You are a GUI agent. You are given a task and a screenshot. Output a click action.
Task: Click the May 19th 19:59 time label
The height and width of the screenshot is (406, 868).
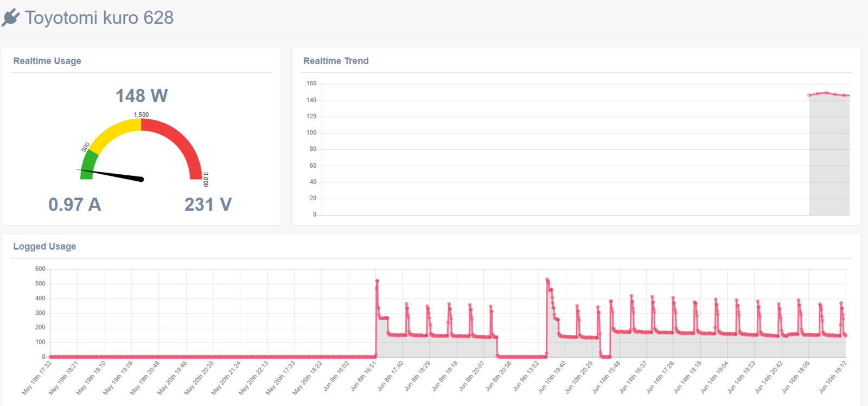[x=118, y=378]
